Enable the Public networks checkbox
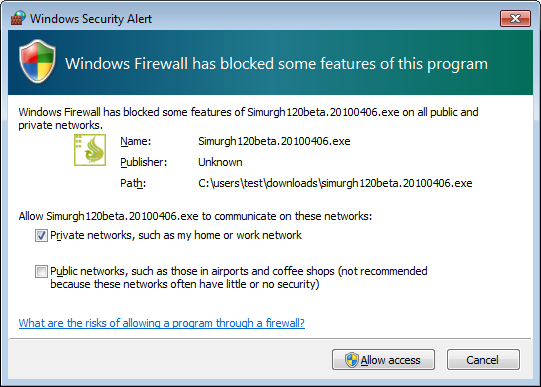 click(x=41, y=271)
